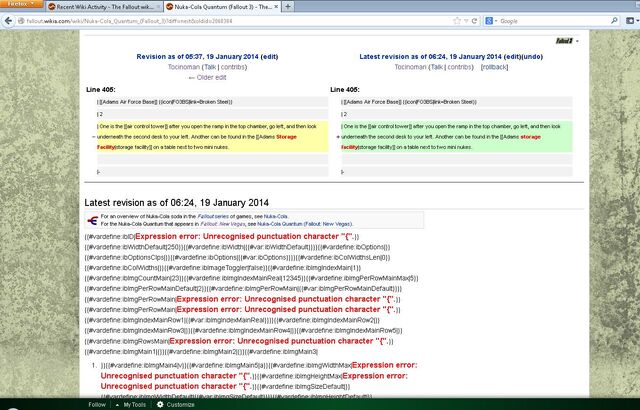This screenshot has height=410, width=640.
Task: Click edit link for the 05:37 revision
Action: tap(269, 57)
